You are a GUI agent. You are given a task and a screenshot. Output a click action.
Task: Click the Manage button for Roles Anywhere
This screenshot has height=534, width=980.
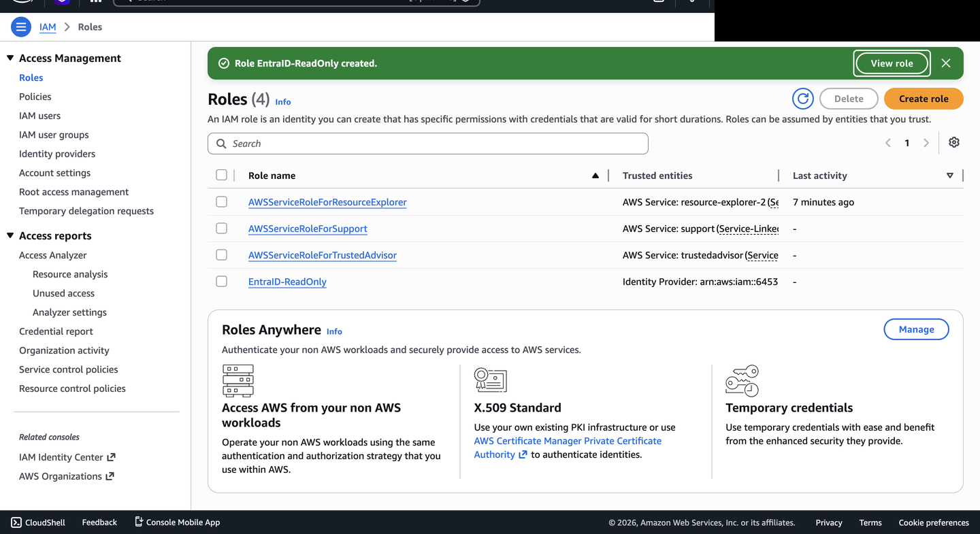pos(916,329)
